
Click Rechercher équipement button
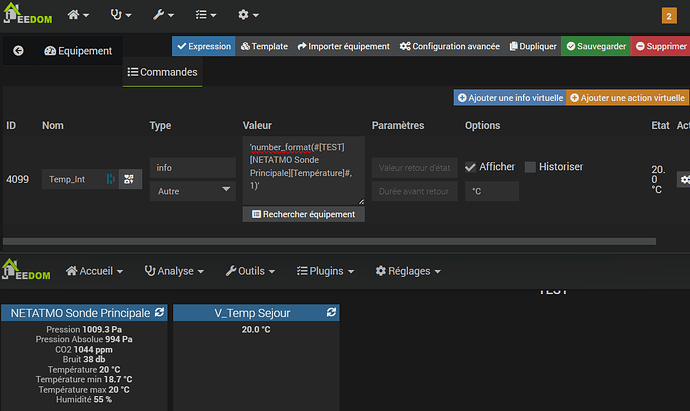point(304,214)
